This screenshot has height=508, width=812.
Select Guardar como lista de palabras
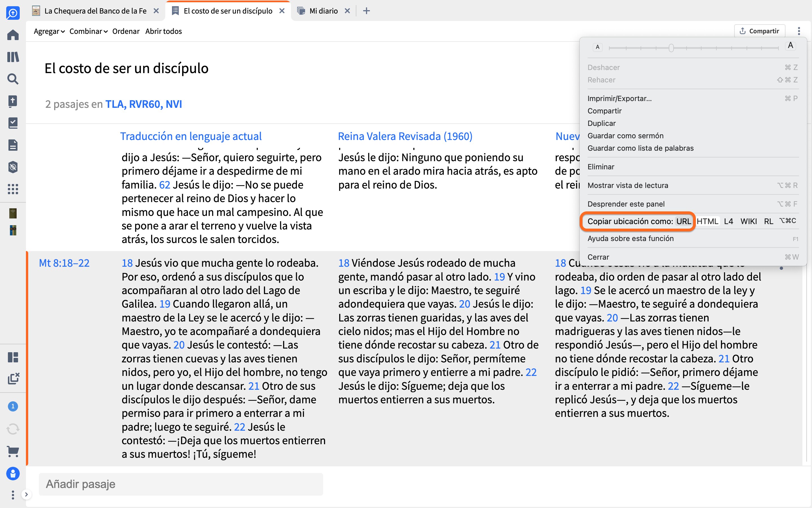pos(692,148)
